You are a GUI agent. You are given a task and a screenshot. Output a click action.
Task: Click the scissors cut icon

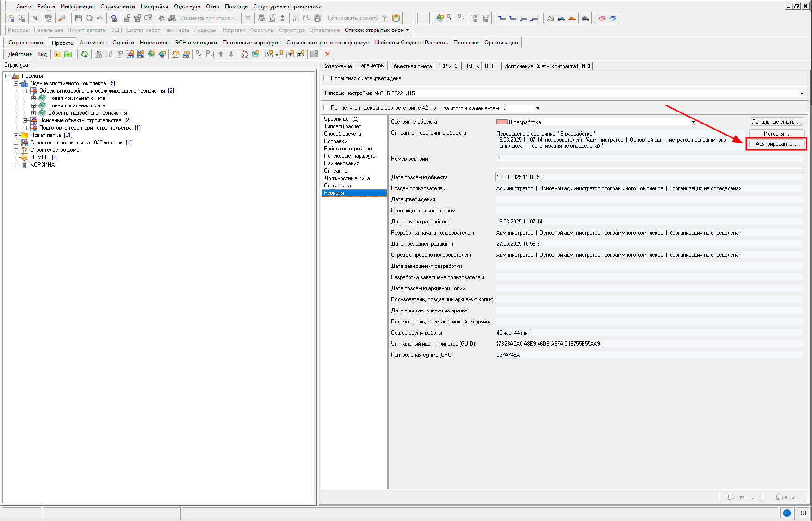point(296,18)
